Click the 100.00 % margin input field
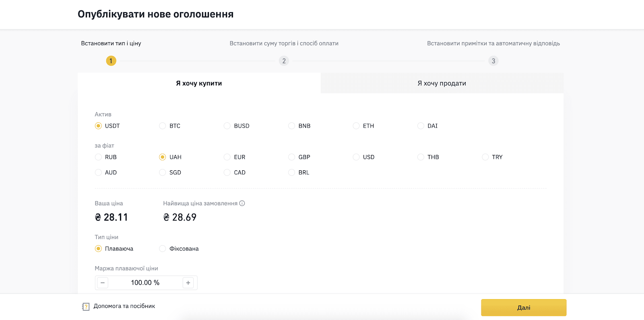The image size is (644, 320). tap(145, 283)
